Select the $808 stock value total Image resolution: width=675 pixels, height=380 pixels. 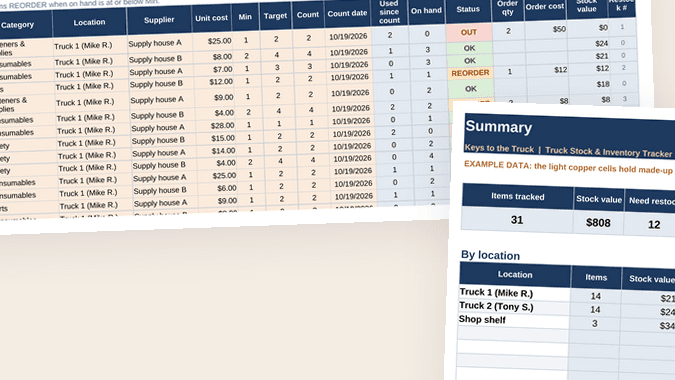598,222
